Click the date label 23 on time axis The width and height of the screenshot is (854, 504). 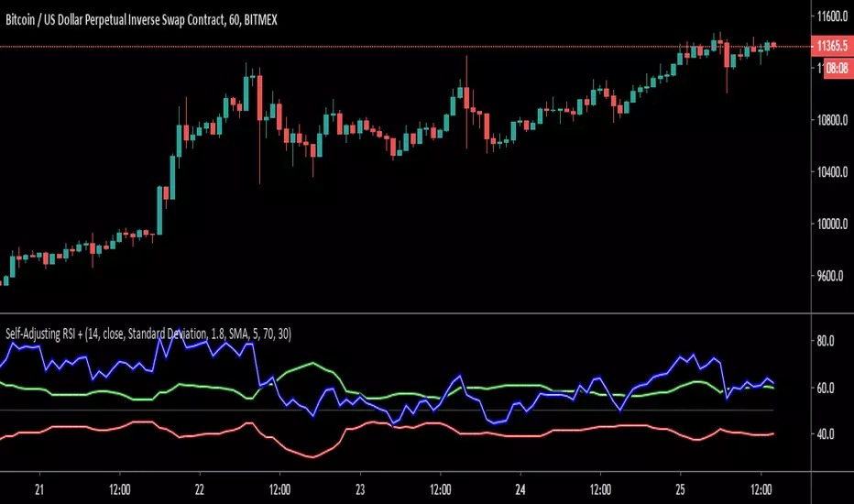360,489
